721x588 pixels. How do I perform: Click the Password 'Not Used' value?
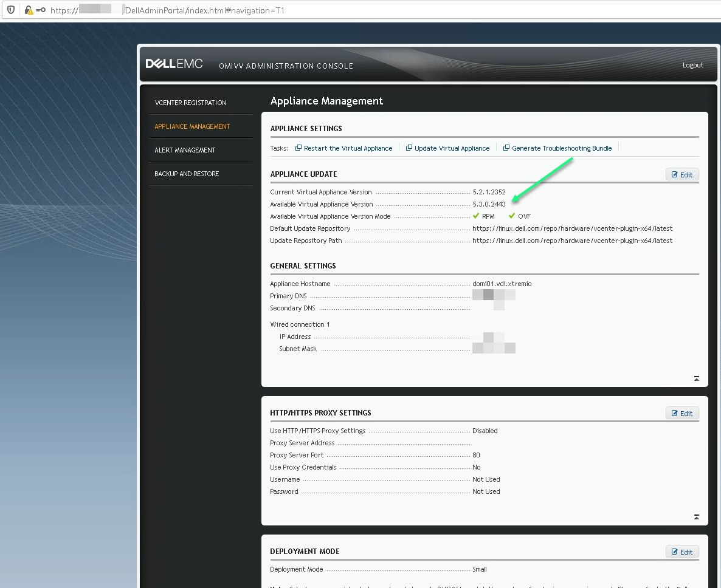pos(486,491)
